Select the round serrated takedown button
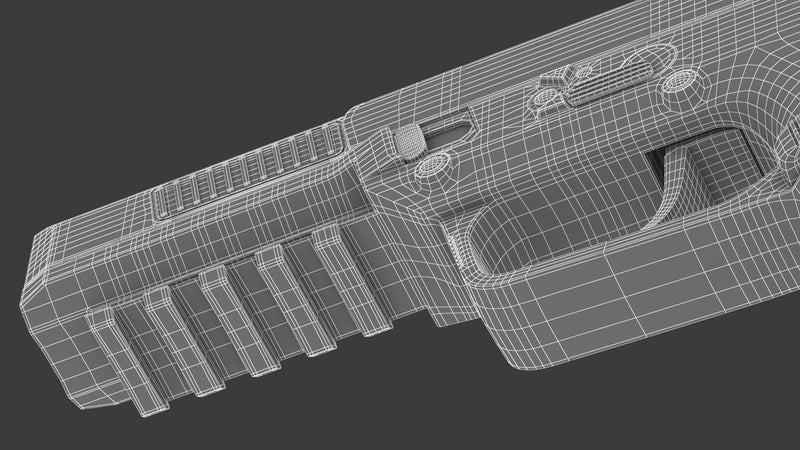The height and width of the screenshot is (450, 800). click(x=408, y=139)
